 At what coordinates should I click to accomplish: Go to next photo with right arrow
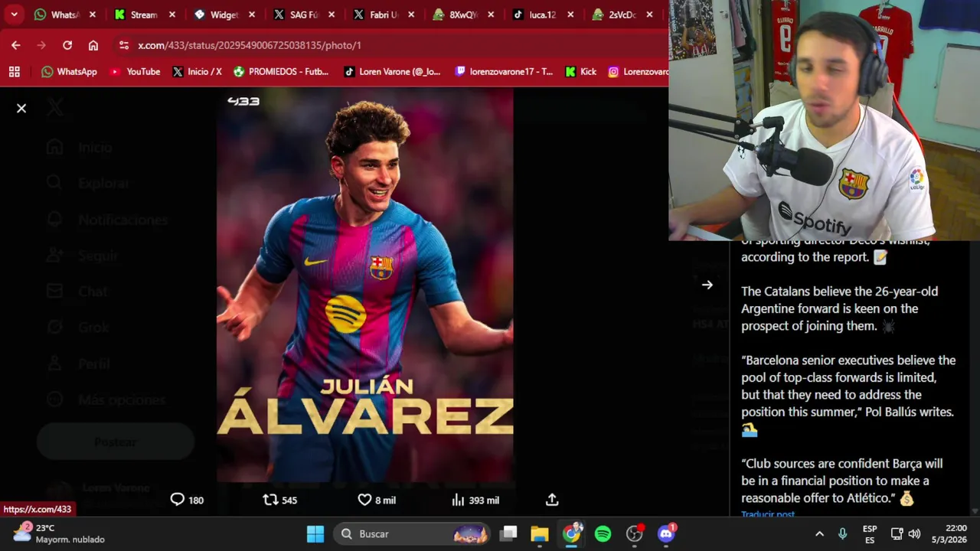pyautogui.click(x=707, y=285)
